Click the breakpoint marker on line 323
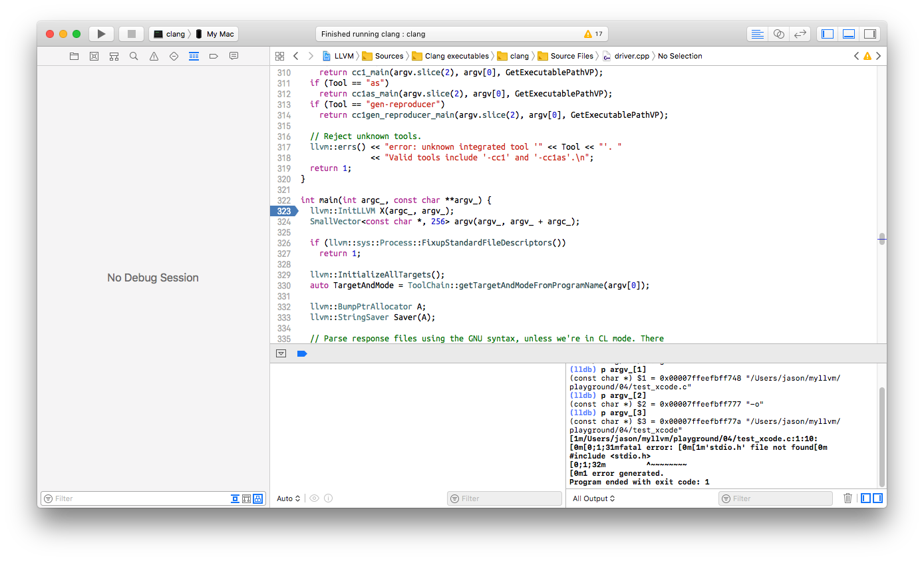Image resolution: width=924 pixels, height=561 pixels. pos(285,211)
